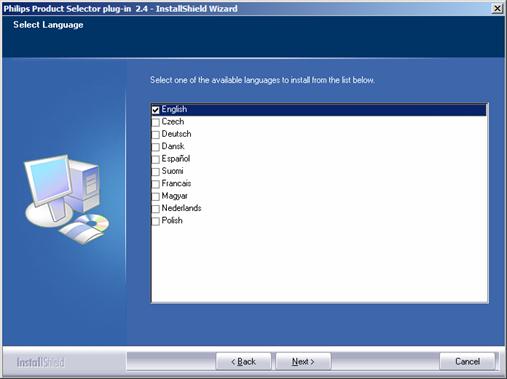
Task: Tick the Polish language checkbox
Action: pos(155,221)
